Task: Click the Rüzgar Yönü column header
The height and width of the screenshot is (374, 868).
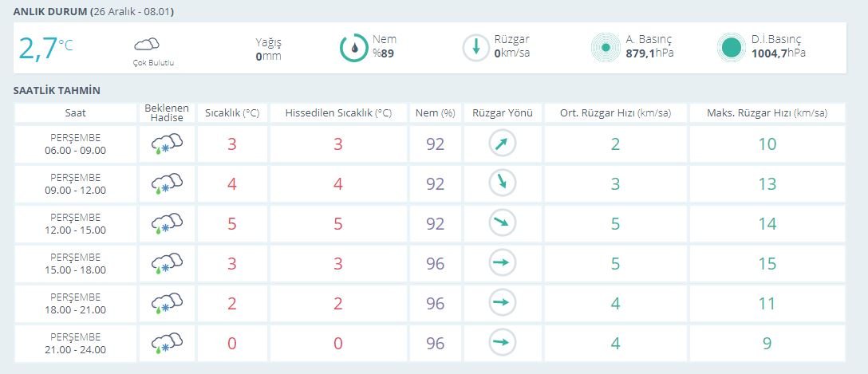Action: pos(503,113)
